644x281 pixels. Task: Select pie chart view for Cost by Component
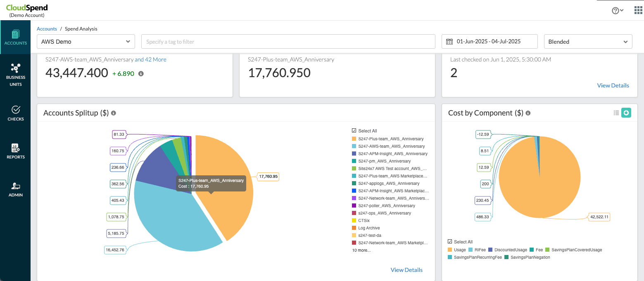click(x=626, y=113)
